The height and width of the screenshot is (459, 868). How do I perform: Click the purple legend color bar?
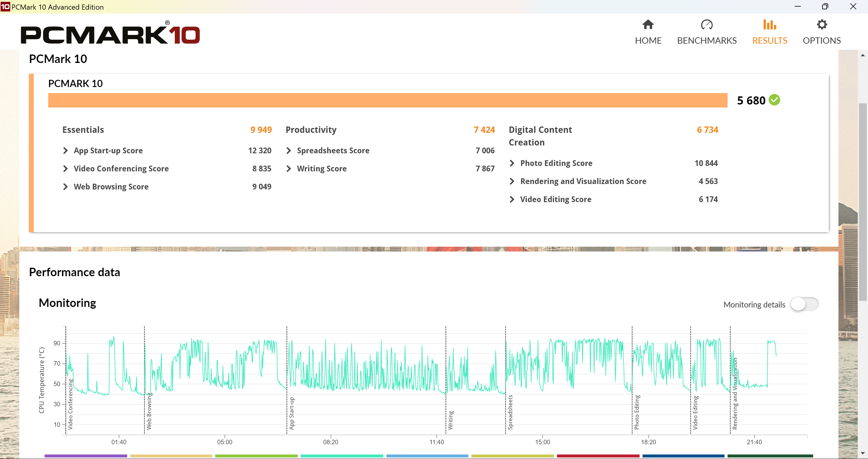click(86, 456)
